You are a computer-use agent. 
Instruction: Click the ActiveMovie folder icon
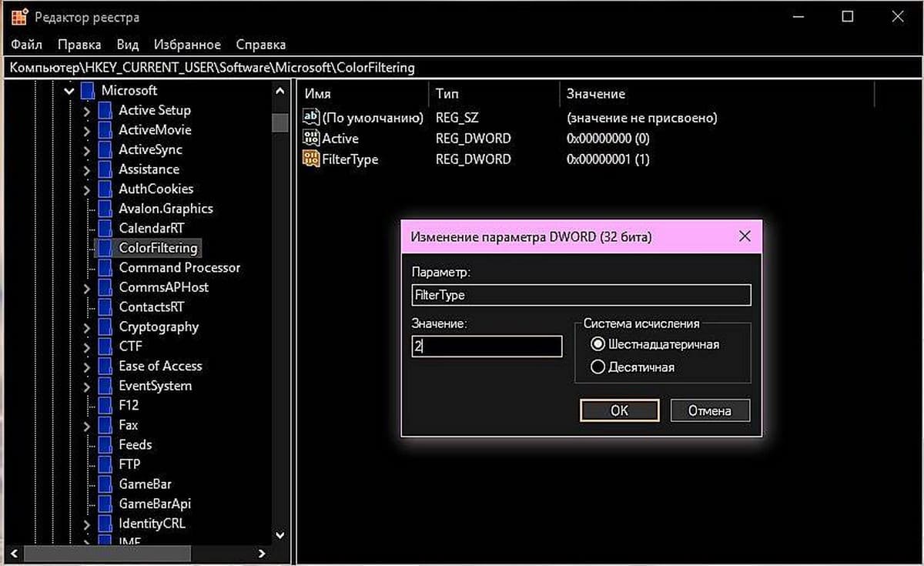point(105,130)
